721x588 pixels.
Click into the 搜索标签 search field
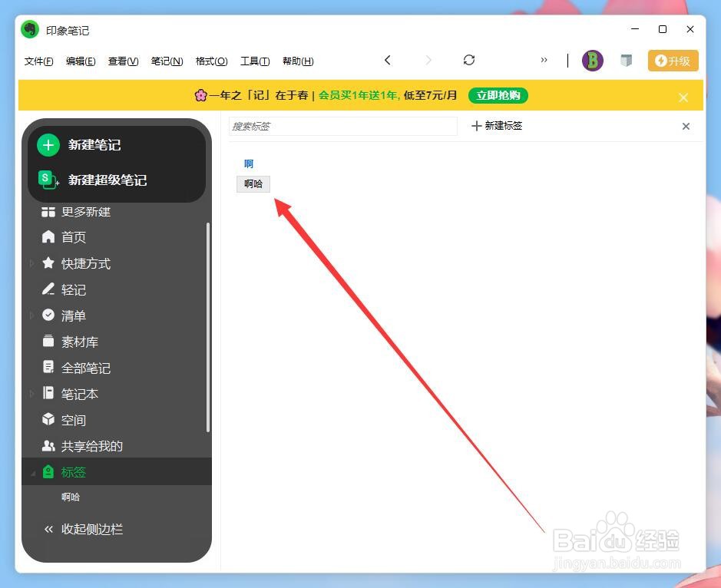tap(343, 126)
